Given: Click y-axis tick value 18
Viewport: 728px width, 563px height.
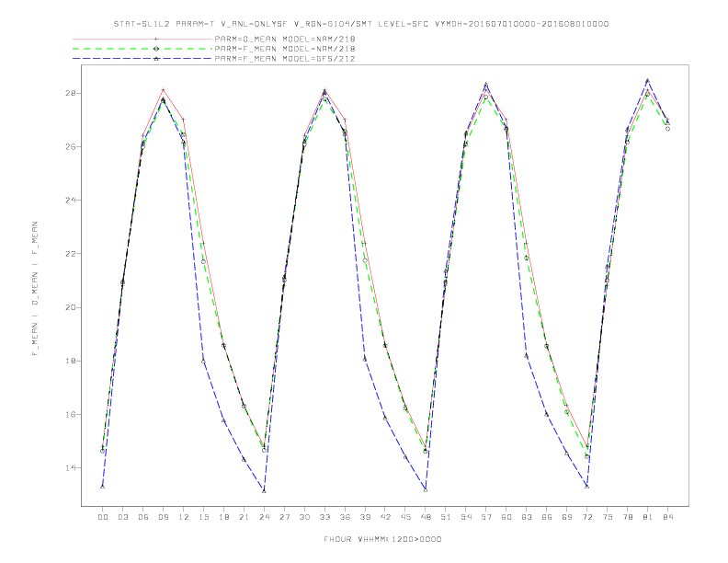Looking at the screenshot, I should click(x=71, y=361).
